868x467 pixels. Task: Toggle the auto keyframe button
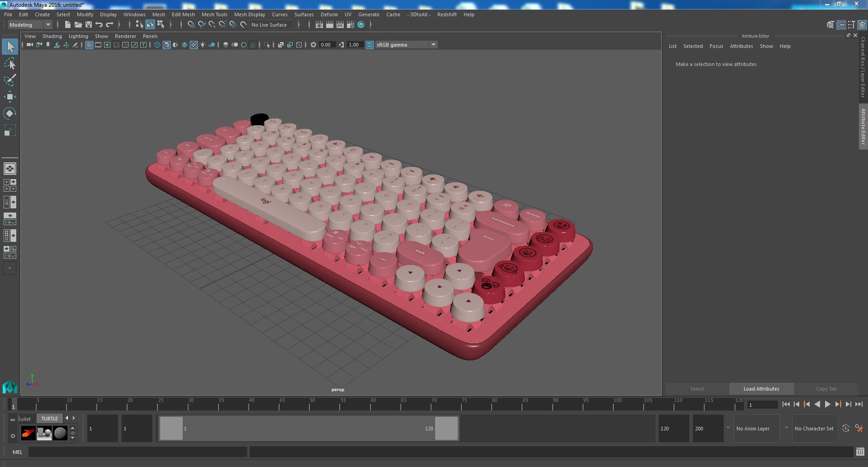[845, 428]
